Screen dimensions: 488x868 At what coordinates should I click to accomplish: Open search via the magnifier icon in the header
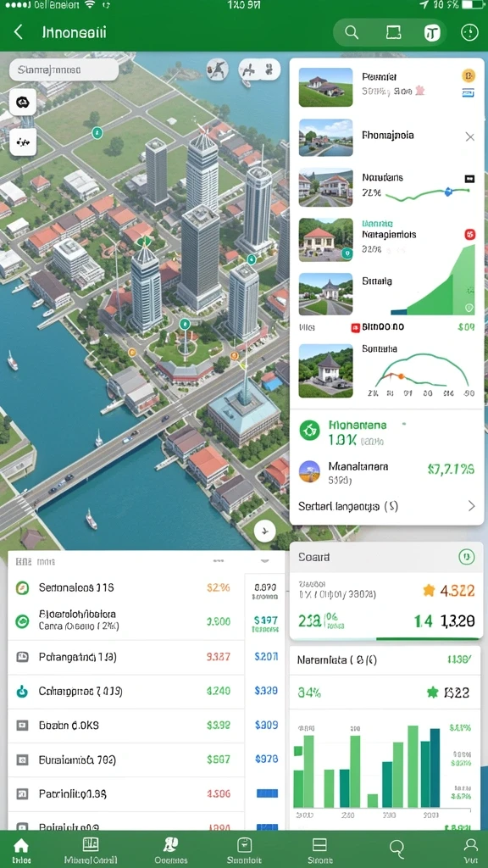352,33
